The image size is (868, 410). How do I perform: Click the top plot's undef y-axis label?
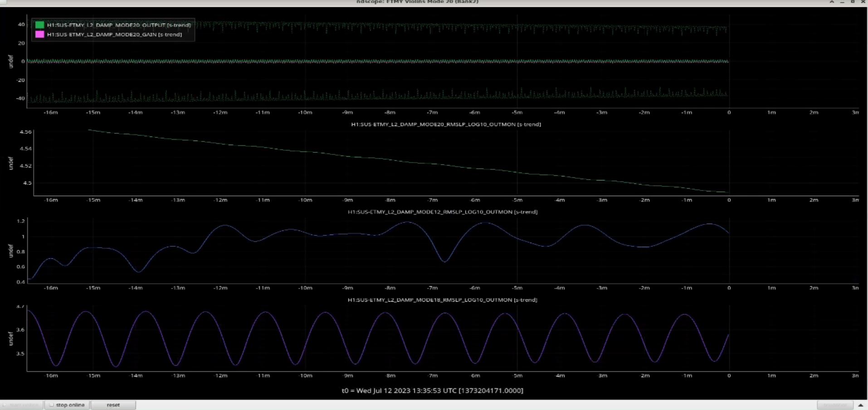click(11, 61)
